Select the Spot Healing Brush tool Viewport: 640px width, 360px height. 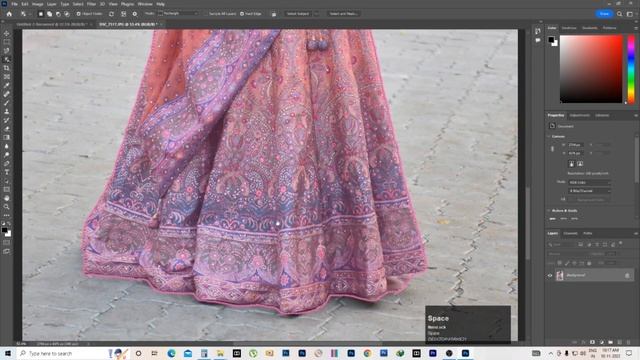pos(7,94)
